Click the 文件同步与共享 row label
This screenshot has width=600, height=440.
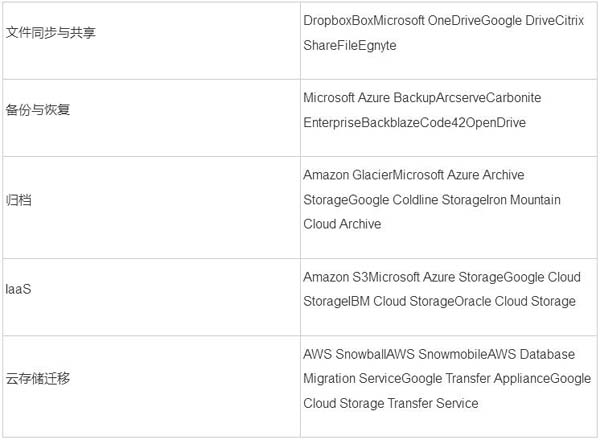pos(50,32)
